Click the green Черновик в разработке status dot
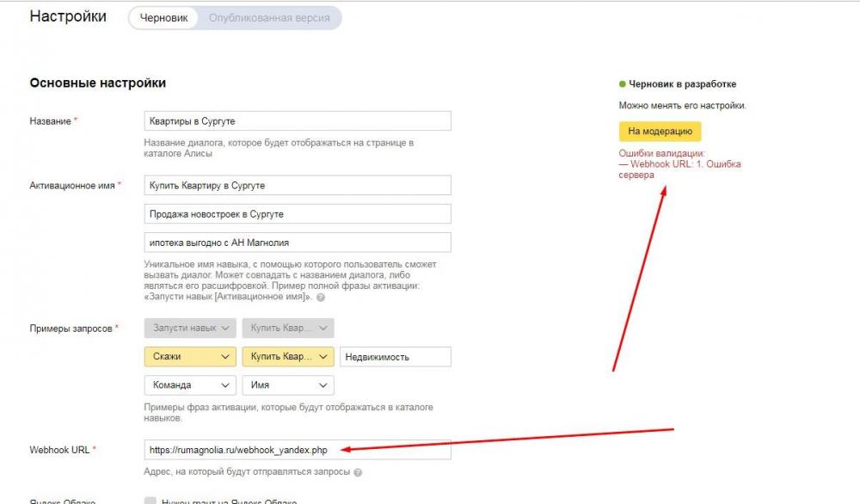The width and height of the screenshot is (860, 504). 622,84
